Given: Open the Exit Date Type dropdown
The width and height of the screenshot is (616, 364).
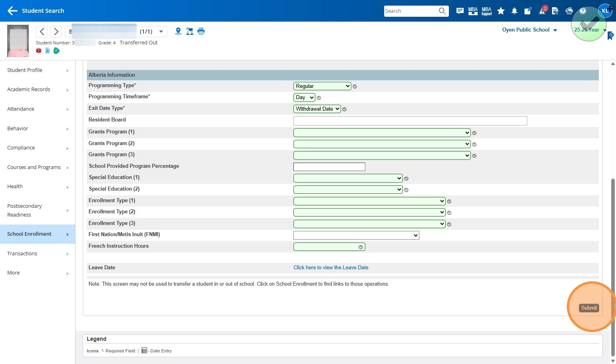Looking at the screenshot, I should pyautogui.click(x=317, y=109).
